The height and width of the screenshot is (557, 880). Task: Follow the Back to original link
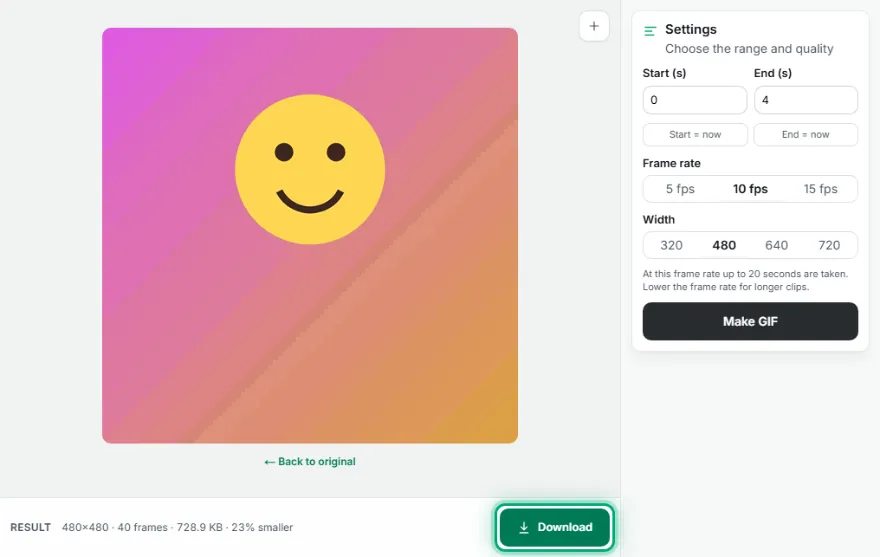coord(310,462)
